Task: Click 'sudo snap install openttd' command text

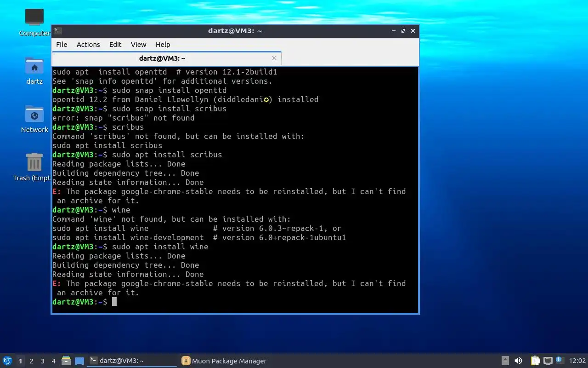Action: [170, 90]
